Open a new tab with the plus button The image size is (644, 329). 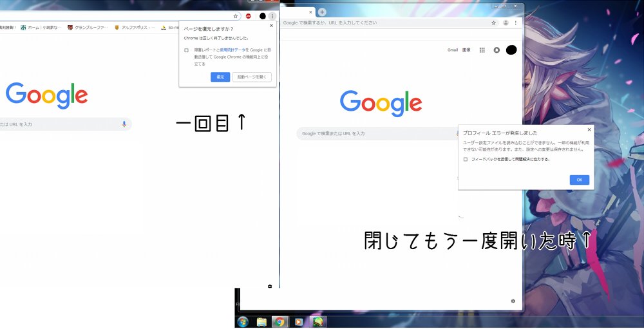click(322, 12)
